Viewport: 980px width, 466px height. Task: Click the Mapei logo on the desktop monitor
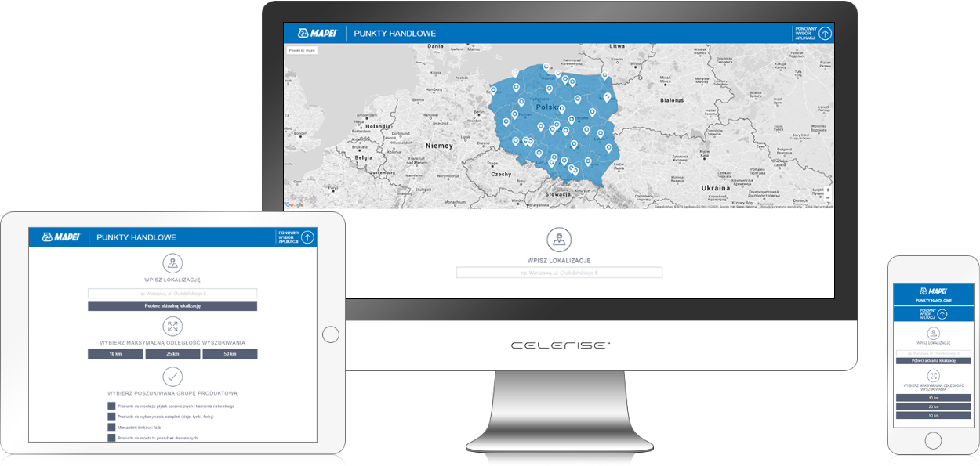317,33
